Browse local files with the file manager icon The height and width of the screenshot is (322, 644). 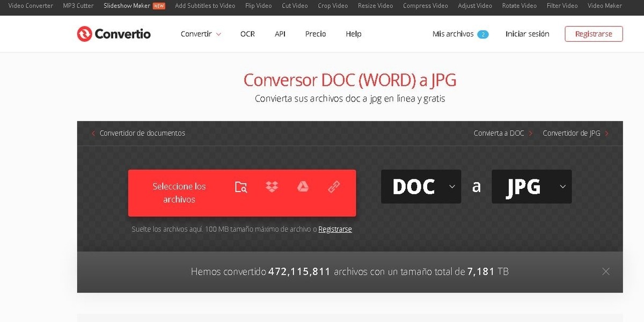coord(241,187)
